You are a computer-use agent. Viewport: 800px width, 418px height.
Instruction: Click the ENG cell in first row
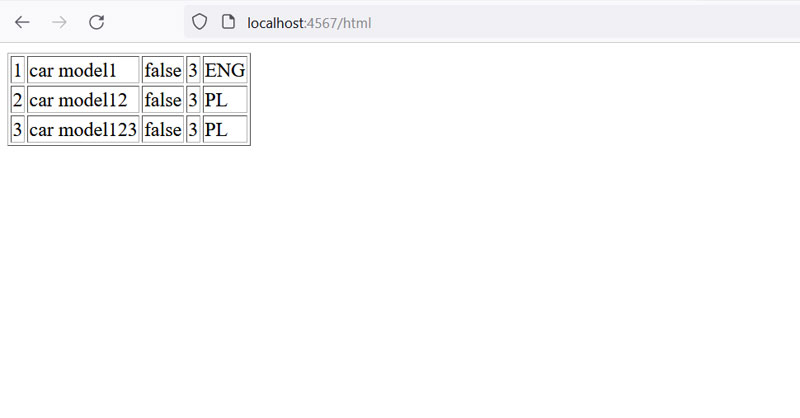pos(225,69)
